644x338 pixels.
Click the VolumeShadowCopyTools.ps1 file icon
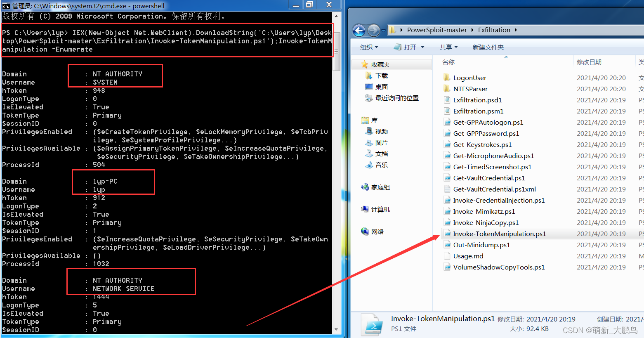point(447,267)
